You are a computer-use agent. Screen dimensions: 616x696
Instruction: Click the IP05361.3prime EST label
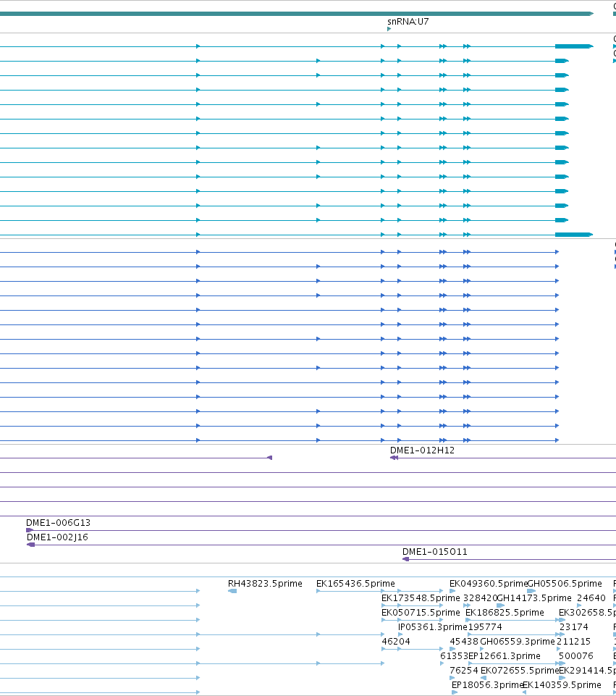[432, 626]
